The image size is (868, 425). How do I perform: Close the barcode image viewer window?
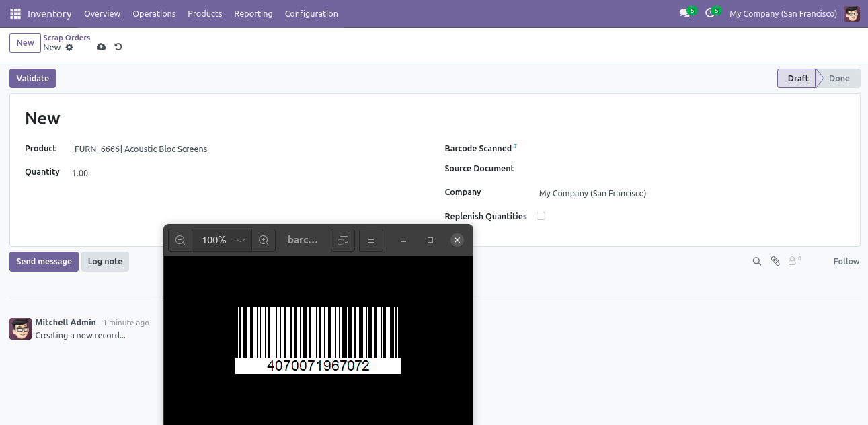pos(457,240)
